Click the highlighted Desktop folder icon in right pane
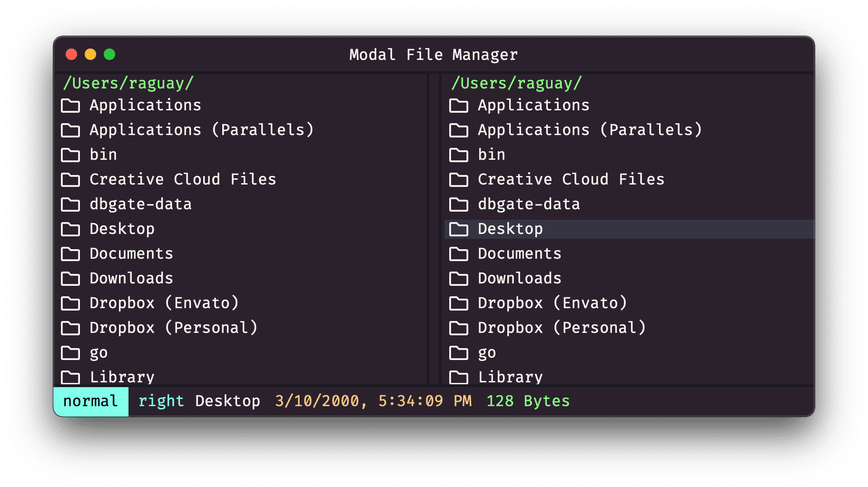The width and height of the screenshot is (868, 487). coord(459,229)
